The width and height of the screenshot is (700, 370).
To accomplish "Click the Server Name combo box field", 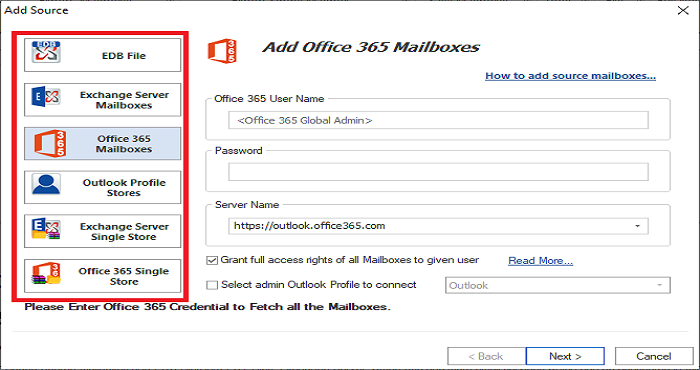I will pos(438,226).
